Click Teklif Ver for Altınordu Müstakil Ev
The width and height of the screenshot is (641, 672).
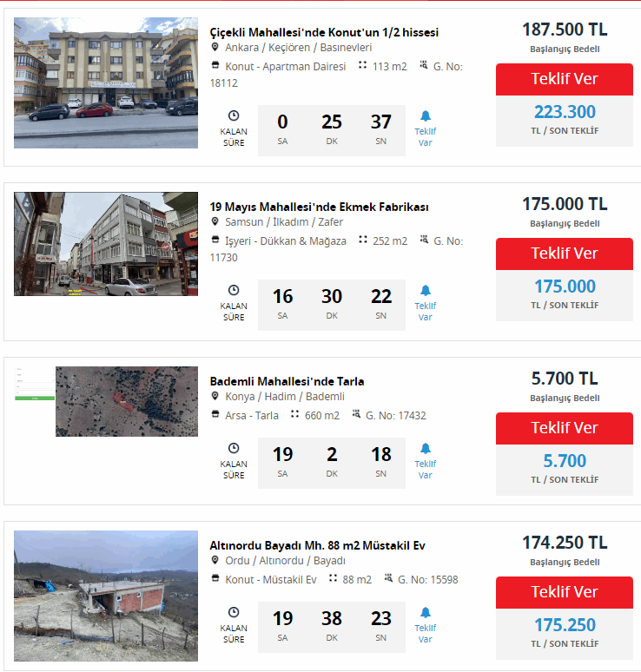pos(565,592)
